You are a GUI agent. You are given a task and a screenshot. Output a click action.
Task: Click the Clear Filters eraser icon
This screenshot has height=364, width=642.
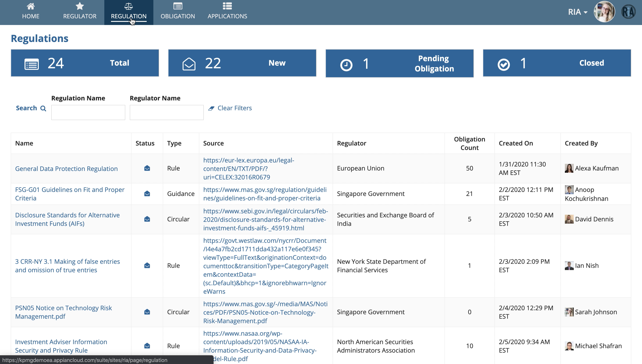211,108
